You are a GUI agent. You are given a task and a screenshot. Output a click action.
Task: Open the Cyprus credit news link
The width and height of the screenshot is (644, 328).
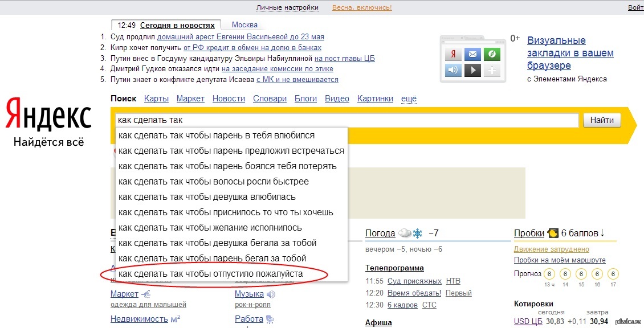click(252, 48)
